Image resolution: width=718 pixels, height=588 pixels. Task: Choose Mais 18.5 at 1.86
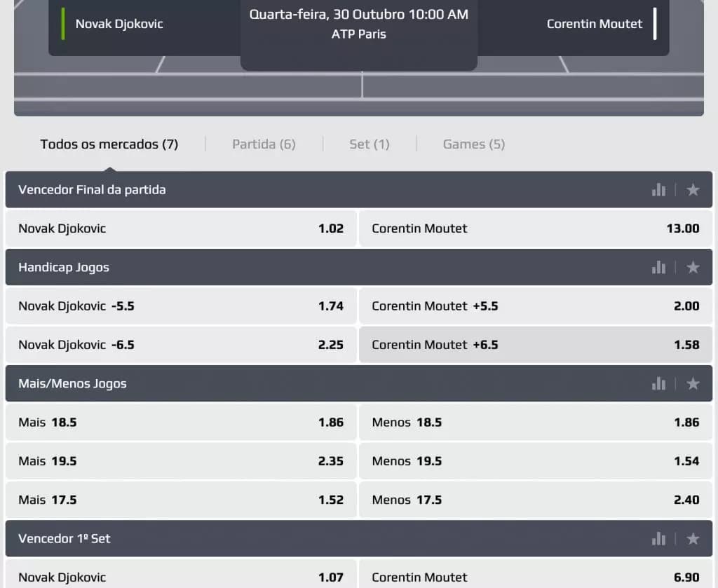[181, 423]
